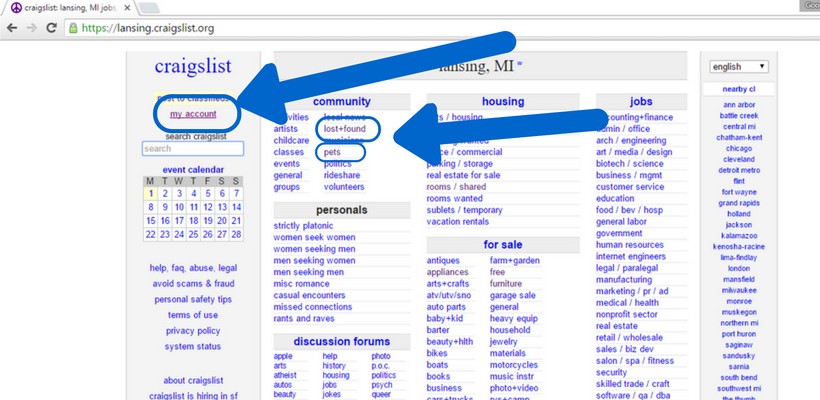Open arch / engineering jobs

point(631,140)
